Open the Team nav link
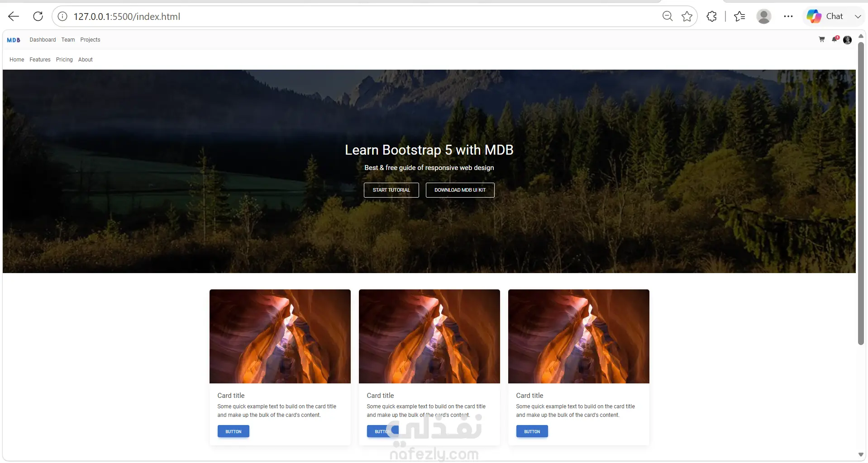 [x=68, y=40]
